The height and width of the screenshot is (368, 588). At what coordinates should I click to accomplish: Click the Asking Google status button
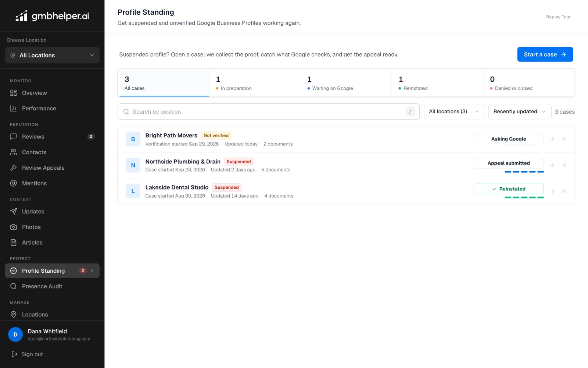(x=509, y=139)
